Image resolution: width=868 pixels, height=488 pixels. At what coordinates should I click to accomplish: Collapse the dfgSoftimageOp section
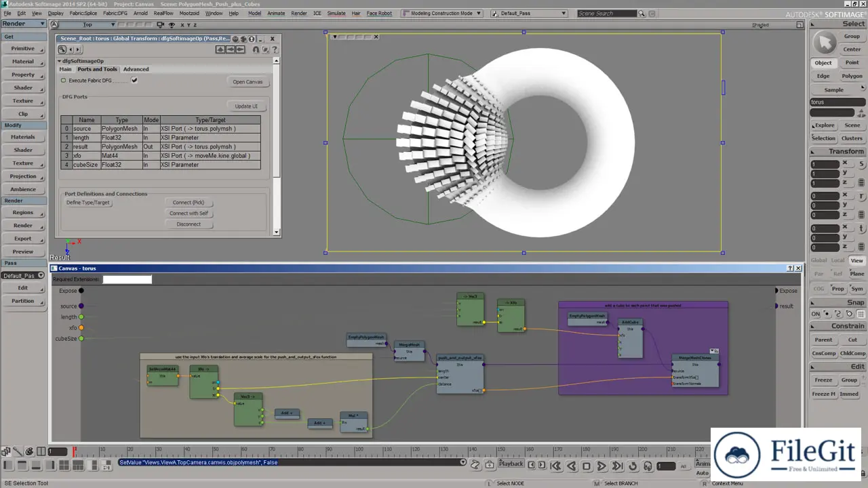[60, 61]
